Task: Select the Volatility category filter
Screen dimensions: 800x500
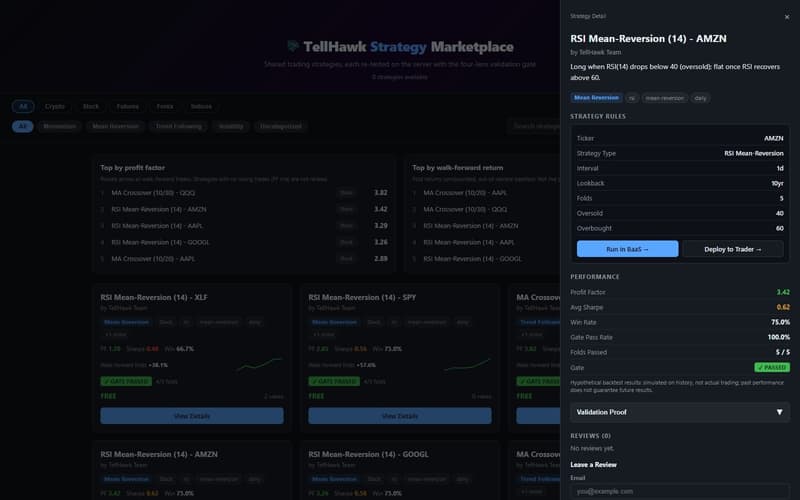Action: click(x=231, y=126)
